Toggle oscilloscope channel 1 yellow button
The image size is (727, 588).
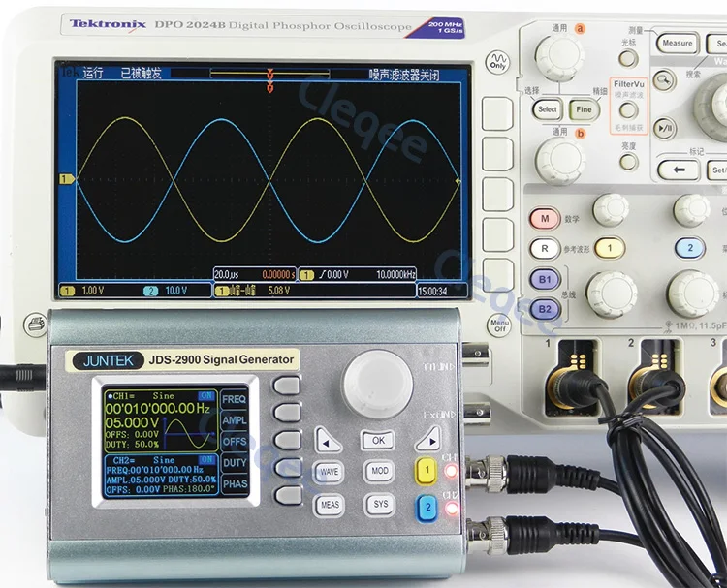610,248
